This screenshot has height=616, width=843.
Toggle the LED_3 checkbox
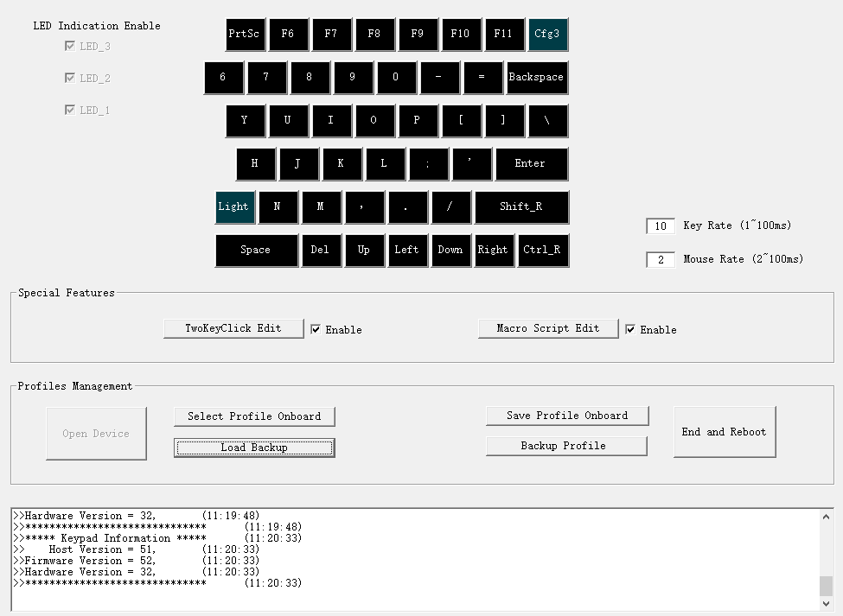[x=70, y=46]
